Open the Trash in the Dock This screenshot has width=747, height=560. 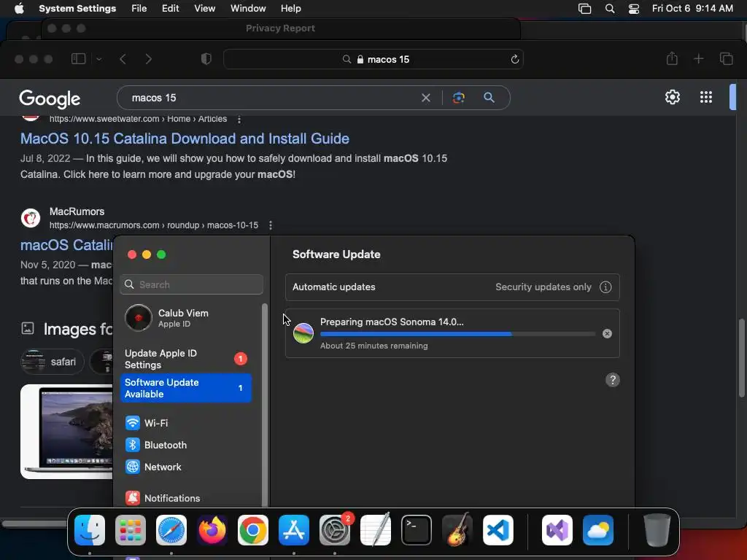coord(657,530)
